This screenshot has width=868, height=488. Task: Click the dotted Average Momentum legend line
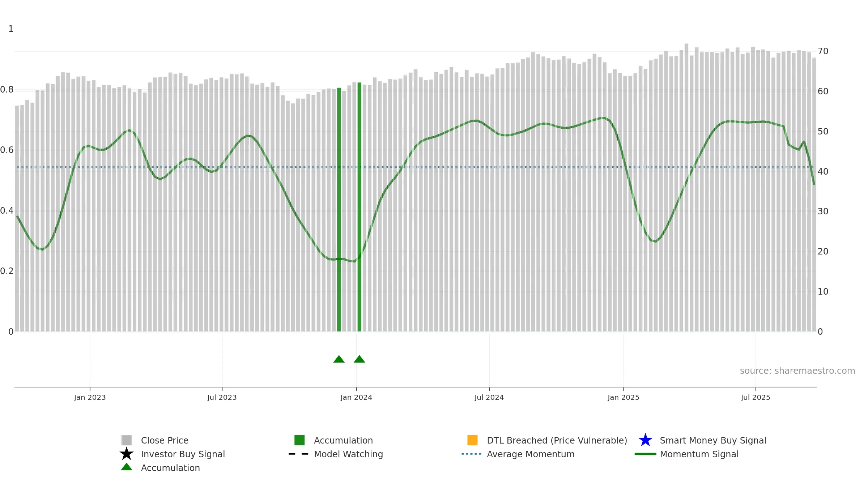(472, 454)
